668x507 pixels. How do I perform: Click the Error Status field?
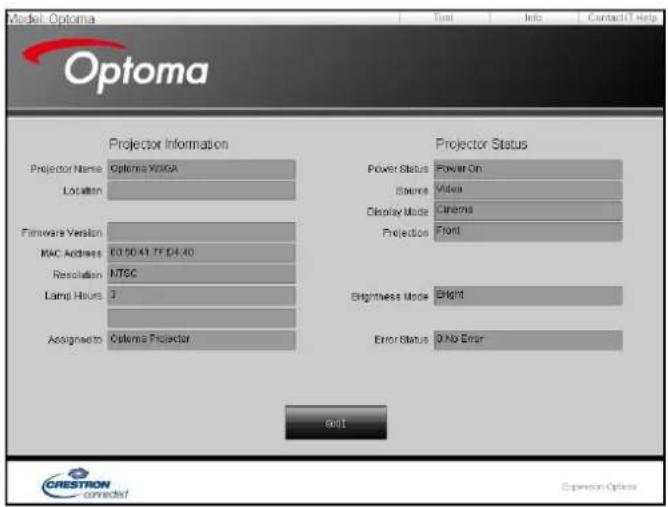pyautogui.click(x=528, y=340)
